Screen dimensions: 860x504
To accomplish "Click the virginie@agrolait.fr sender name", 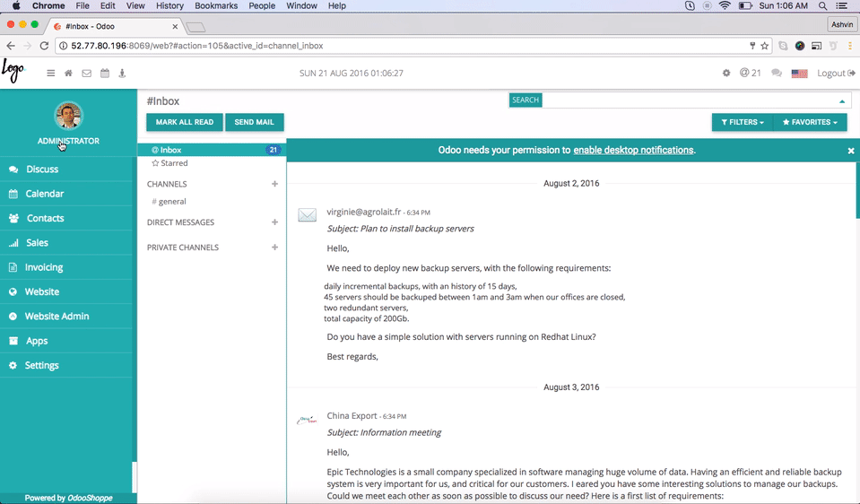I will 363,212.
